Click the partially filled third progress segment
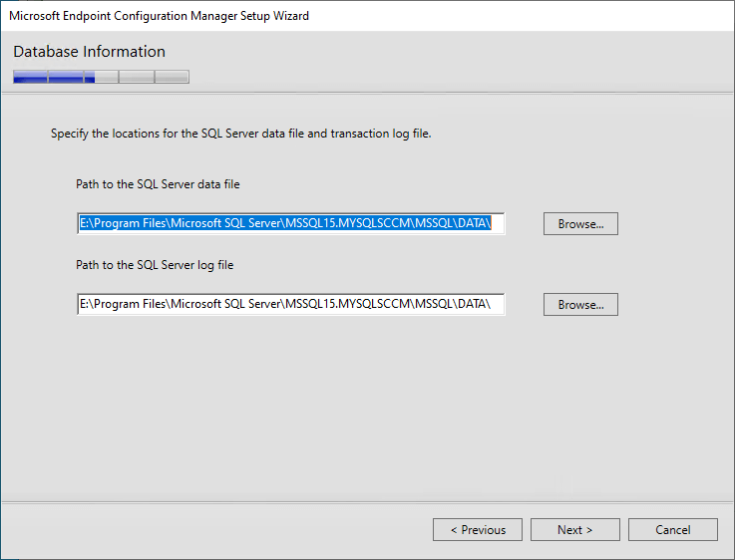This screenshot has height=560, width=735. coord(101,77)
